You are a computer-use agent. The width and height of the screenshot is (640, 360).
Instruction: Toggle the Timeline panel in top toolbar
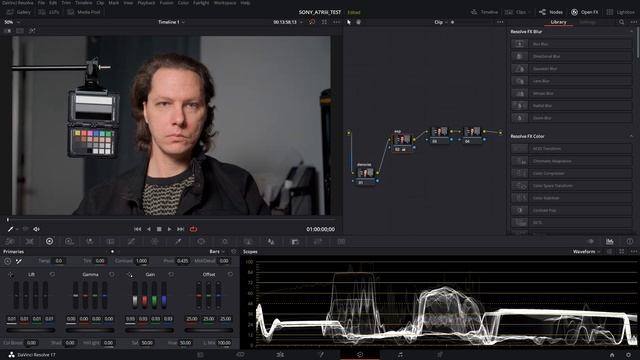(484, 12)
